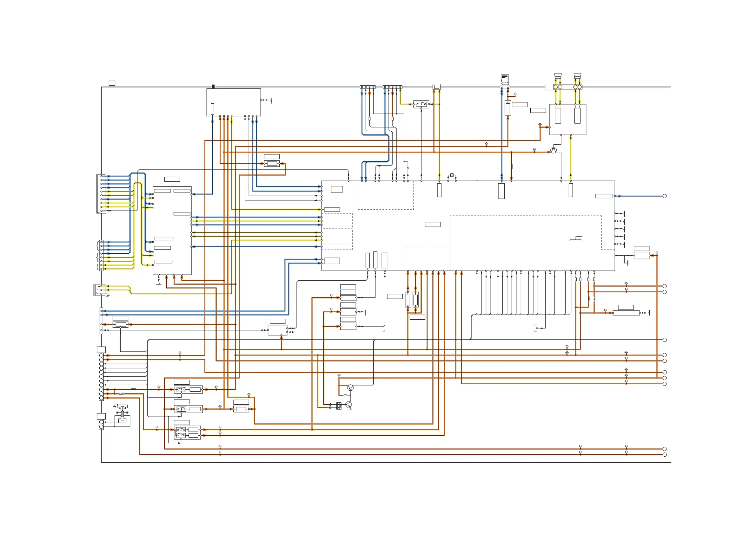Click the small square connector on top border

tap(436, 87)
